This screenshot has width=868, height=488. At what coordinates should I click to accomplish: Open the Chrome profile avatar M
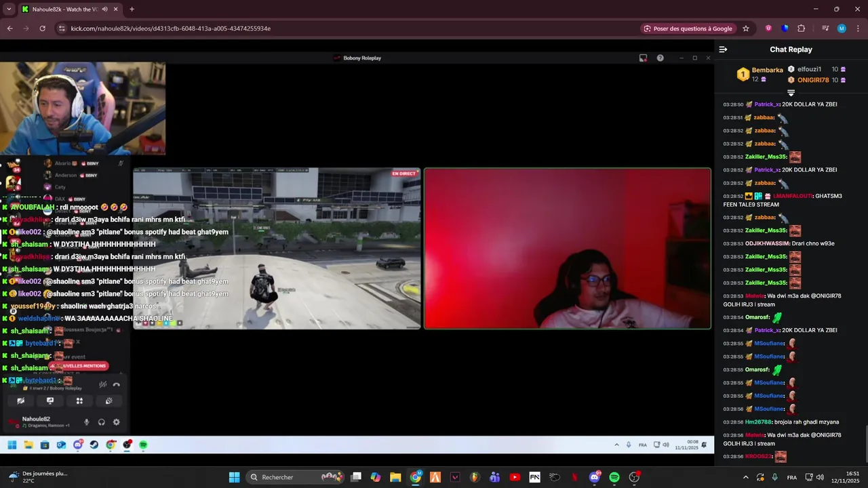pos(842,28)
